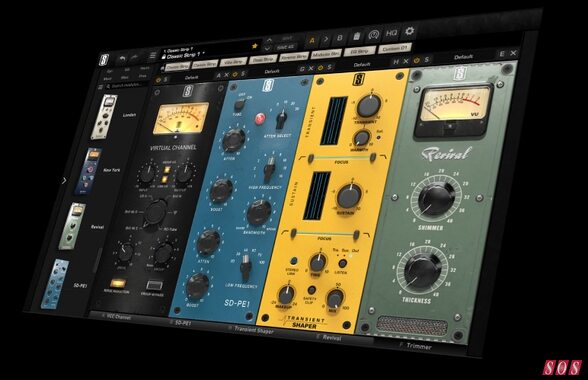Screen dimensions: 588x380
Task: Click the Save As button
Action: pyautogui.click(x=285, y=47)
